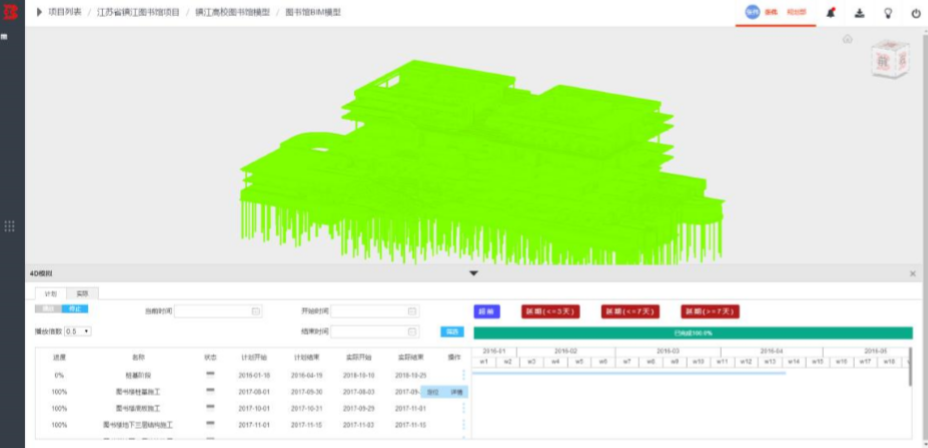Collapse the 4D panel using the down triangle
Image resolution: width=928 pixels, height=448 pixels.
[x=473, y=273]
